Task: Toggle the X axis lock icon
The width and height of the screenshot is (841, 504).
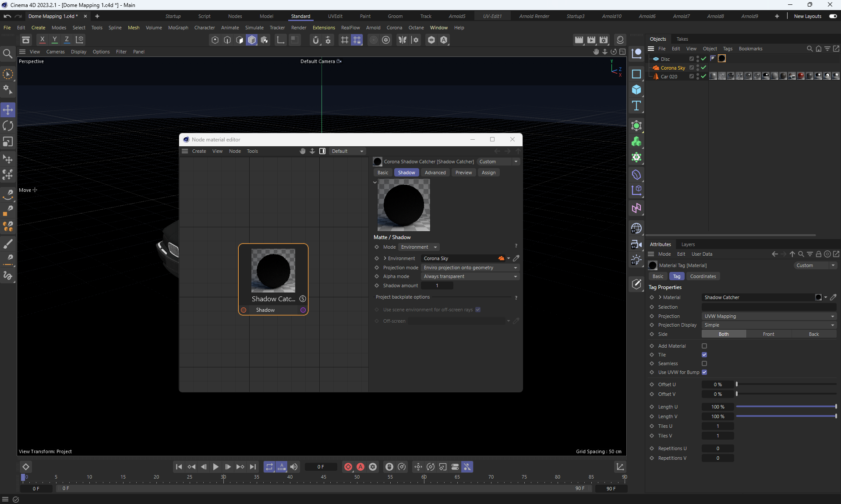Action: 42,40
